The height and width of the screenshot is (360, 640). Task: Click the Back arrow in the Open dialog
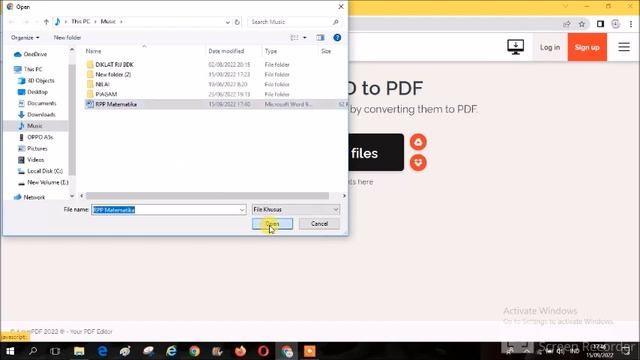(11, 22)
